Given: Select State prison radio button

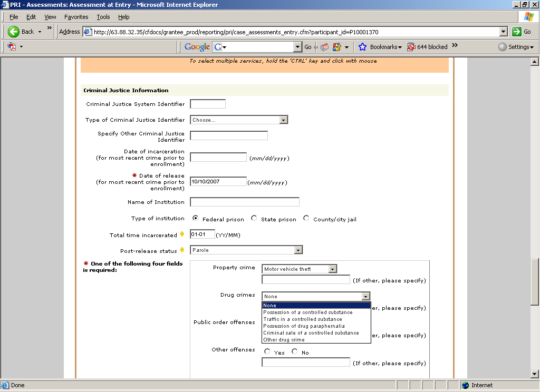Looking at the screenshot, I should pos(254,218).
